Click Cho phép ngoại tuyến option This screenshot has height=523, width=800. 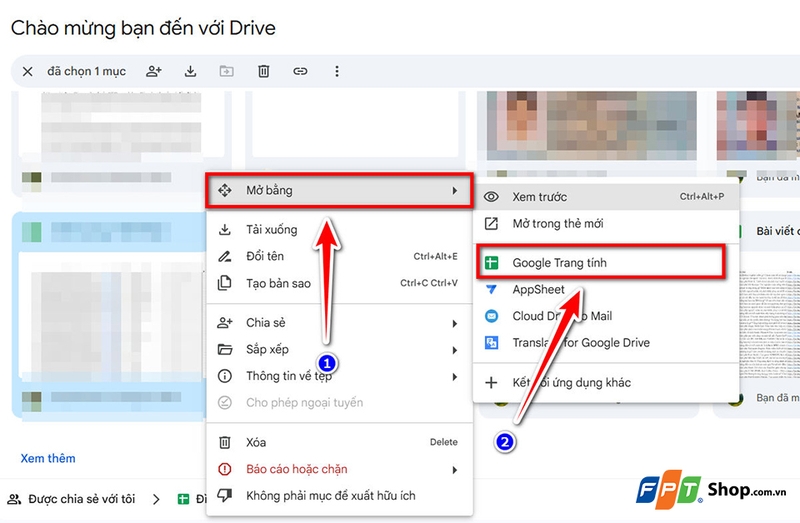pyautogui.click(x=339, y=403)
